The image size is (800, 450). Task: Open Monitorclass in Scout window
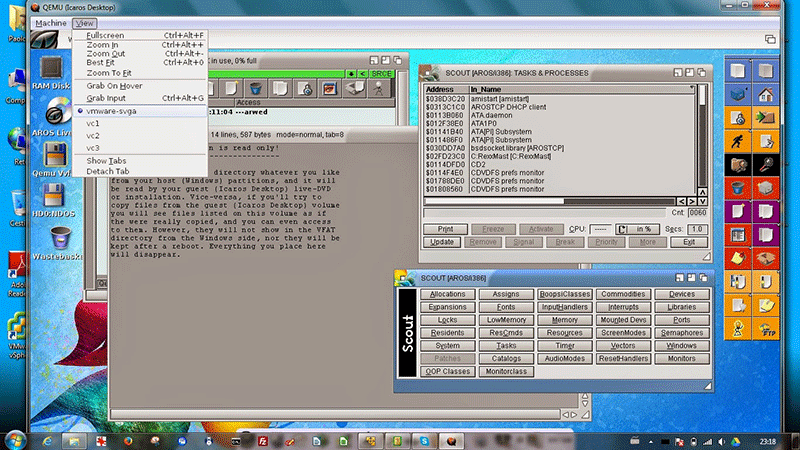tap(506, 371)
